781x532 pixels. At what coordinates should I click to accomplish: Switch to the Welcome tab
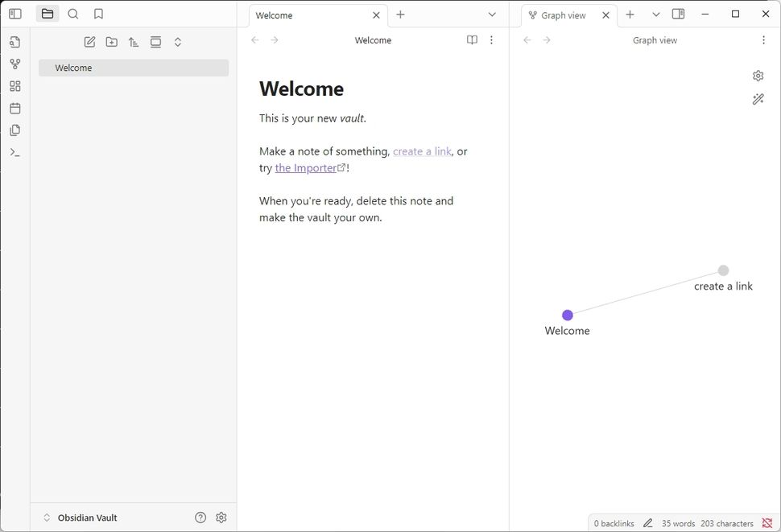[274, 15]
